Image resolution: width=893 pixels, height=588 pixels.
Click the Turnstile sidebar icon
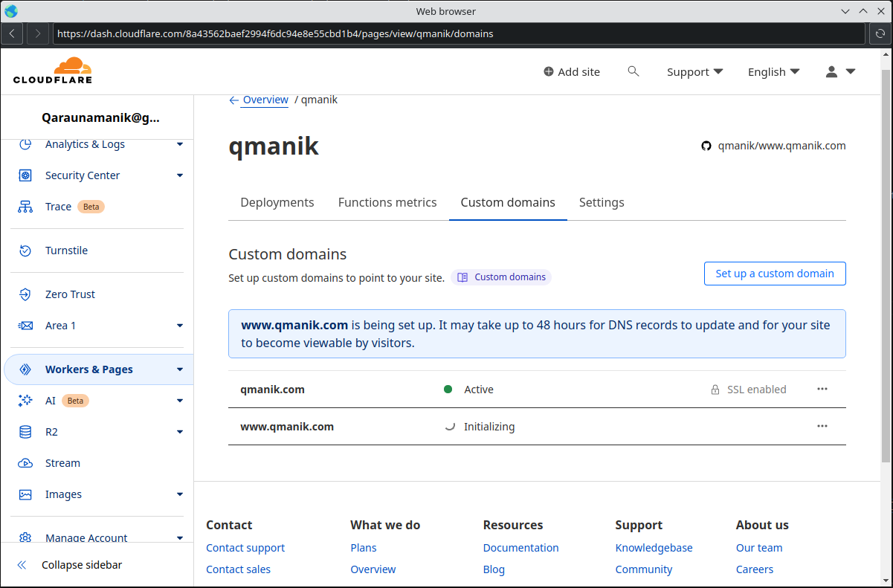[25, 251]
